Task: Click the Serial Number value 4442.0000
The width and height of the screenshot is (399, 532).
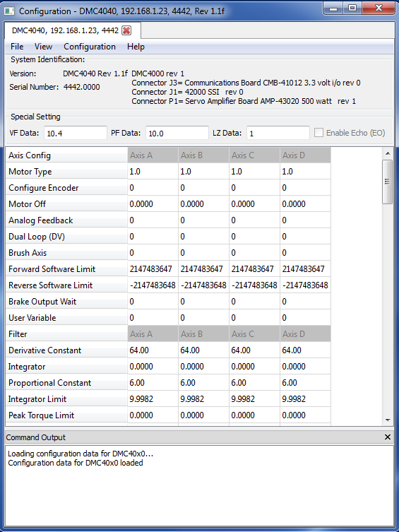Action: (x=82, y=87)
